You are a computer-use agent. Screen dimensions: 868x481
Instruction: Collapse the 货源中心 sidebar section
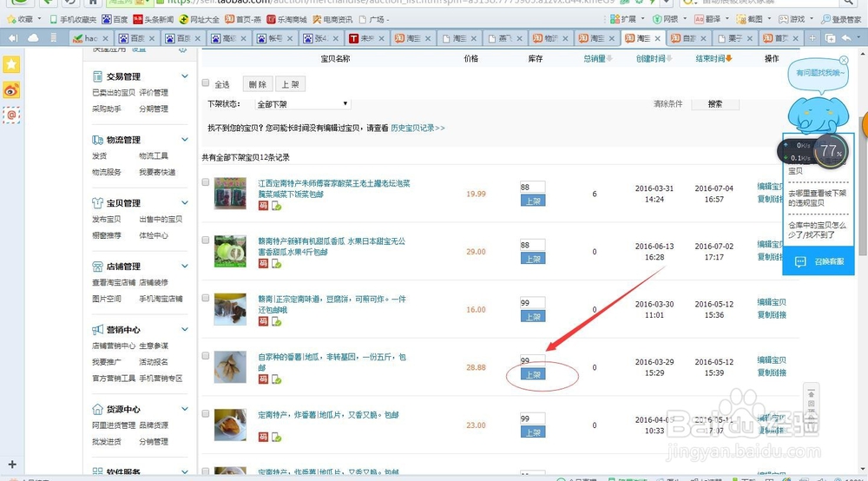185,409
